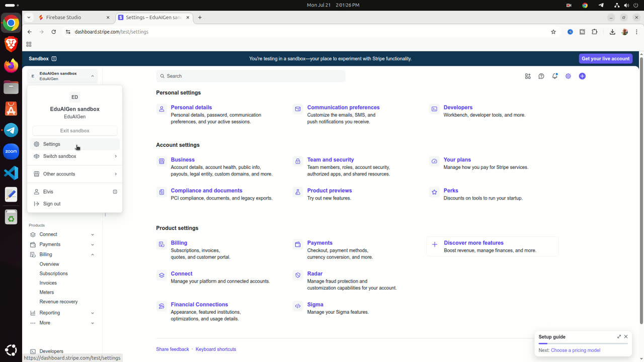Open the Business settings link
The height and width of the screenshot is (362, 644).
point(183,160)
